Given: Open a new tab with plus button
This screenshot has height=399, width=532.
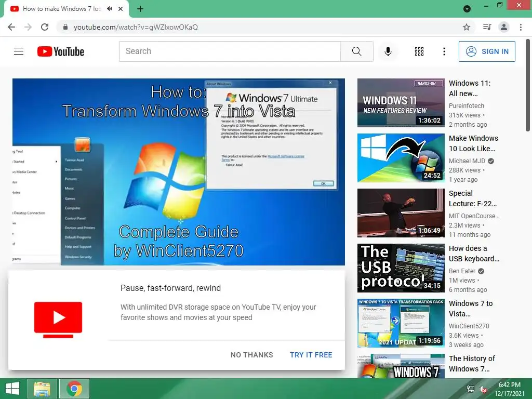Looking at the screenshot, I should pyautogui.click(x=140, y=9).
